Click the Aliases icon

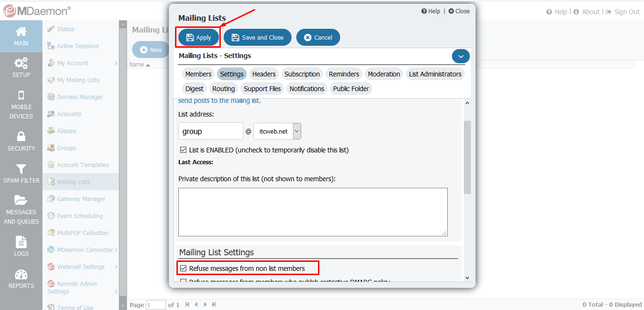click(x=51, y=131)
